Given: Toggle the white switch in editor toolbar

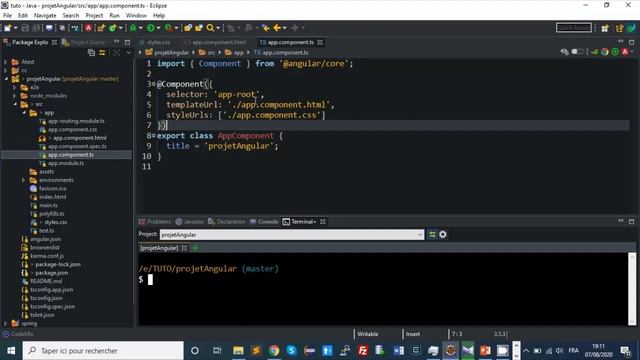Looking at the screenshot, I should (x=577, y=52).
